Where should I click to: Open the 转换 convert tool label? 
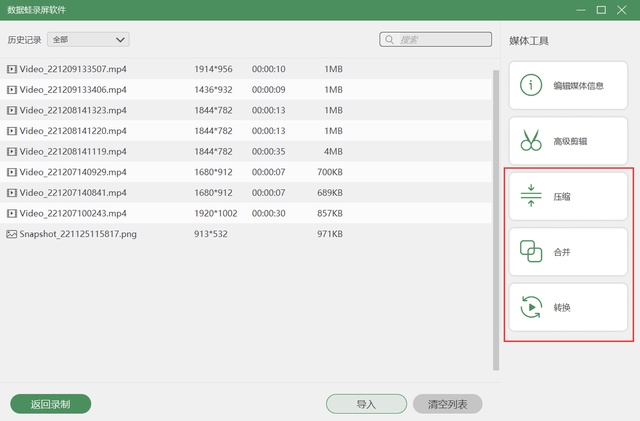tap(562, 307)
